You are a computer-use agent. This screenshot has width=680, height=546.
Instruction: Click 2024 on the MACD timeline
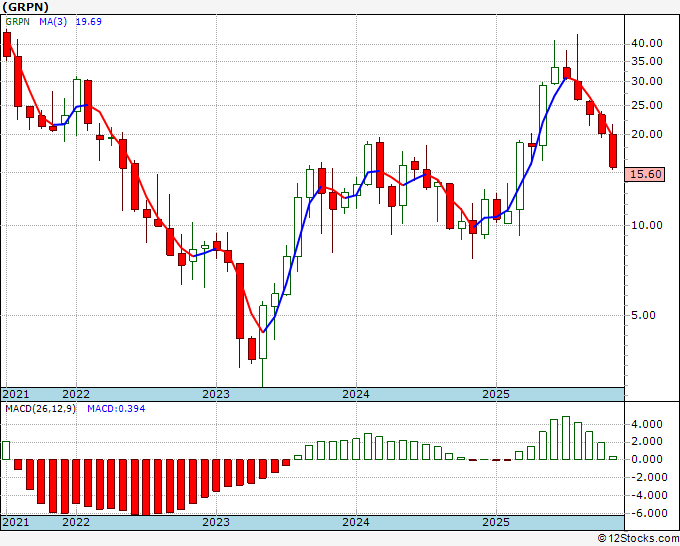click(x=356, y=522)
